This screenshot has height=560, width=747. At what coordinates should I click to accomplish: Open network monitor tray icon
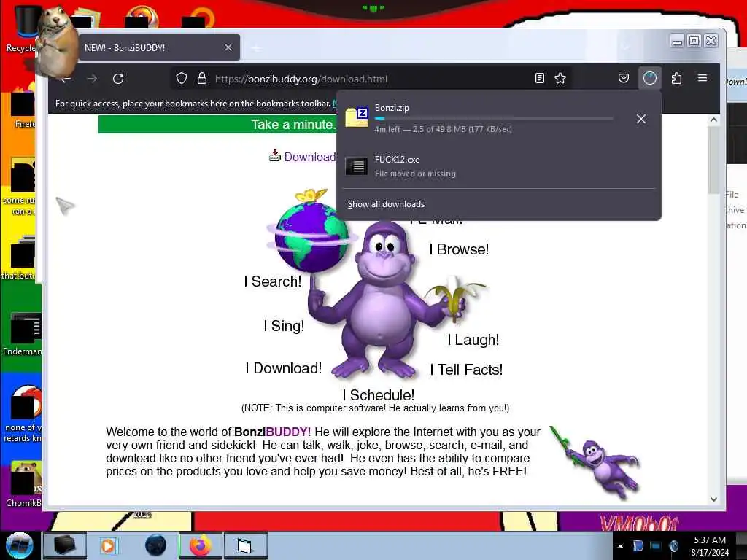coord(656,545)
